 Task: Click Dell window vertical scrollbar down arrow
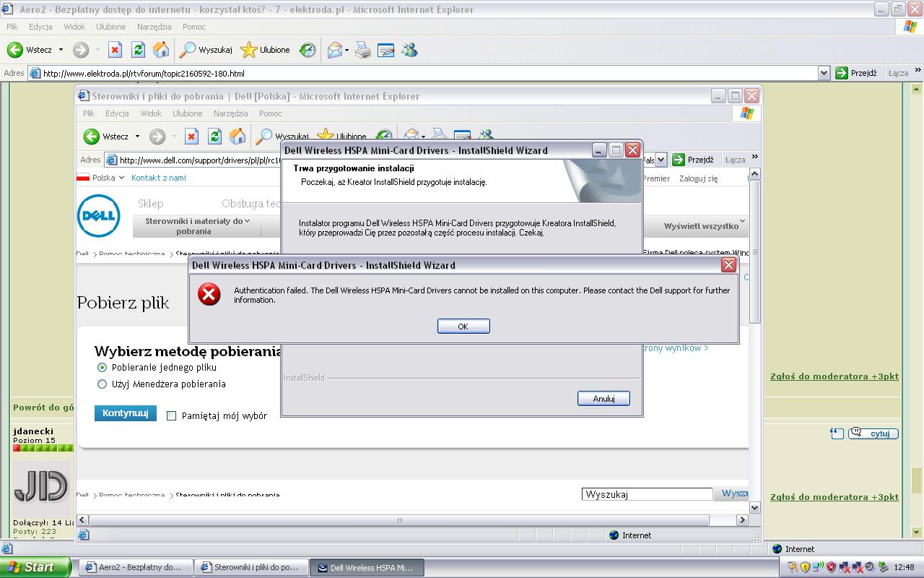[x=754, y=508]
